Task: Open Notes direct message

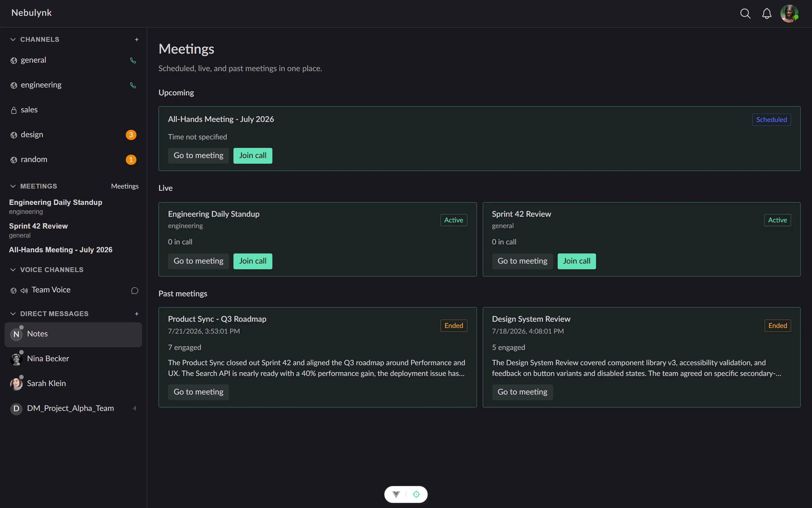Action: [73, 334]
